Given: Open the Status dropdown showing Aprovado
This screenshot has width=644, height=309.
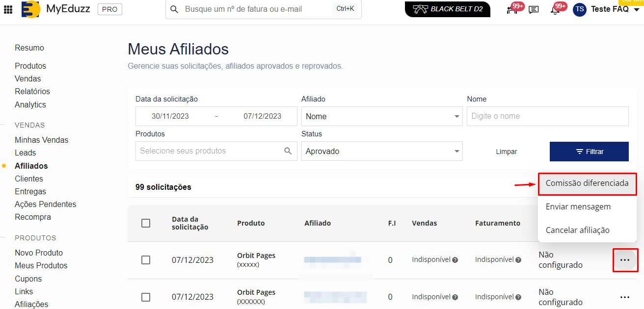Looking at the screenshot, I should click(x=381, y=152).
